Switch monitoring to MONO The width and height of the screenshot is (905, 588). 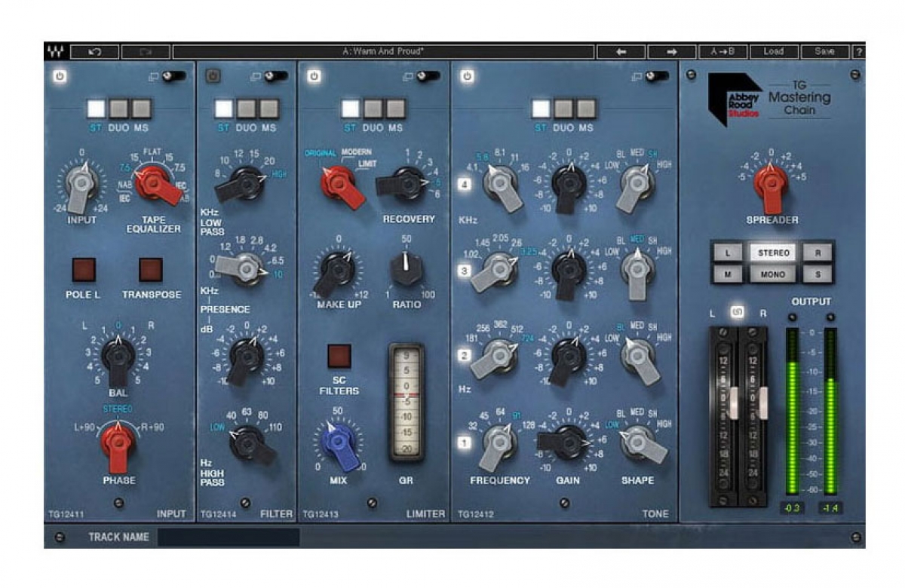tap(774, 274)
